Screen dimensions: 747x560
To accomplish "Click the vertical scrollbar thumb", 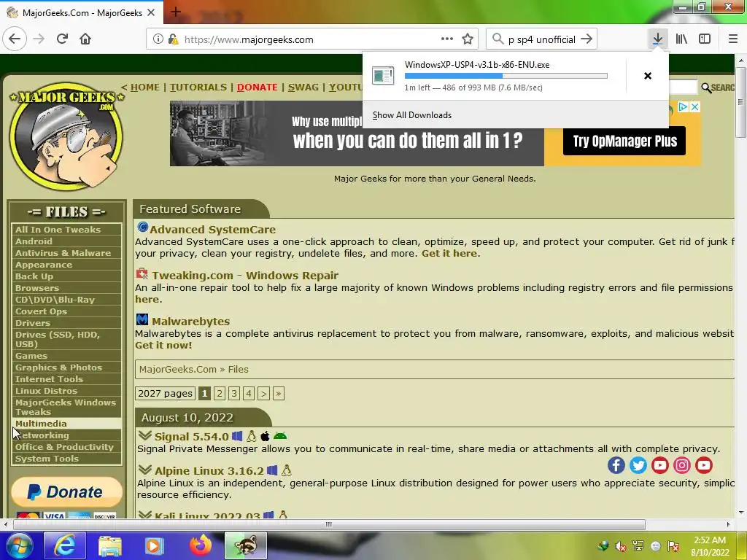I will 740,102.
